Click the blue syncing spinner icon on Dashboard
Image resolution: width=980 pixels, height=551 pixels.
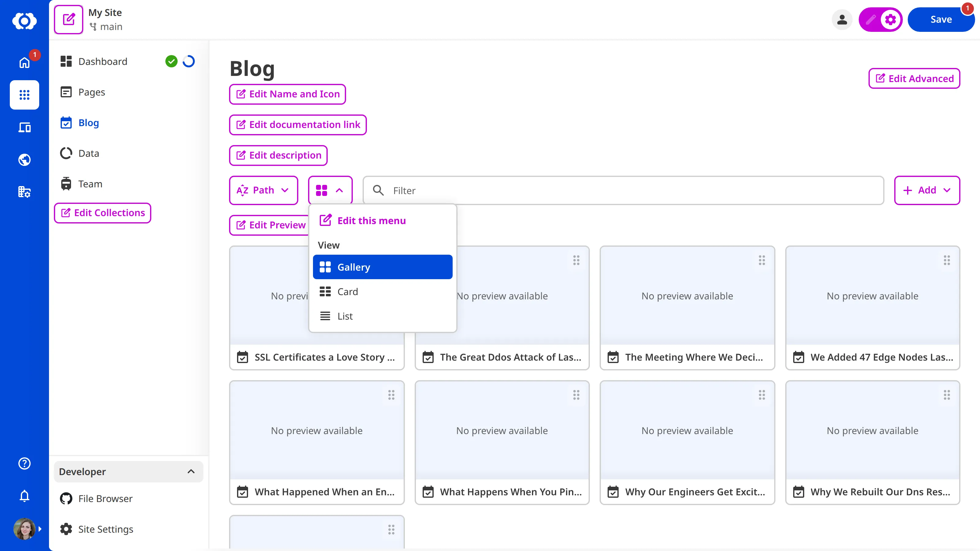point(189,61)
